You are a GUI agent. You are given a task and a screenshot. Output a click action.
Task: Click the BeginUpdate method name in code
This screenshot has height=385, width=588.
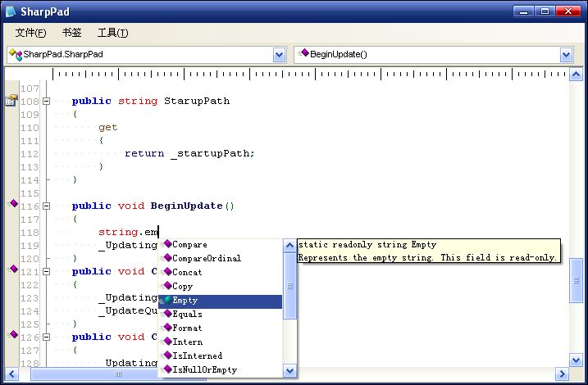click(186, 206)
